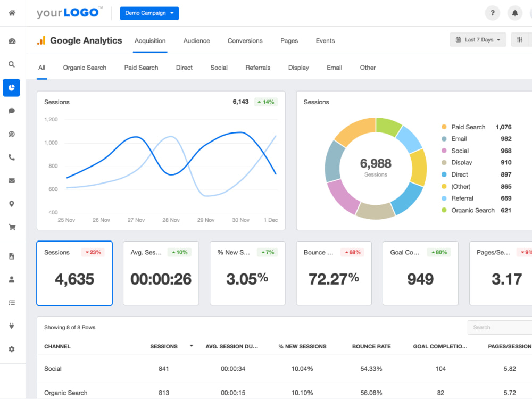The width and height of the screenshot is (532, 399).
Task: Switch to the Acquisition tab
Action: point(150,41)
